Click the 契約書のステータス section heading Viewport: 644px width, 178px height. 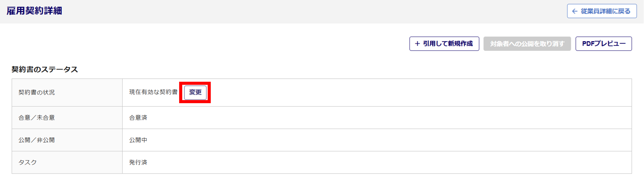coord(45,69)
